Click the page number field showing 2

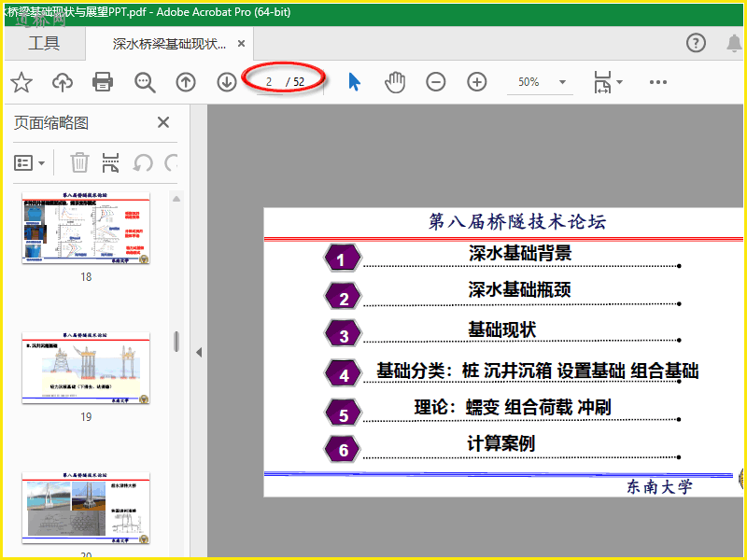(269, 82)
